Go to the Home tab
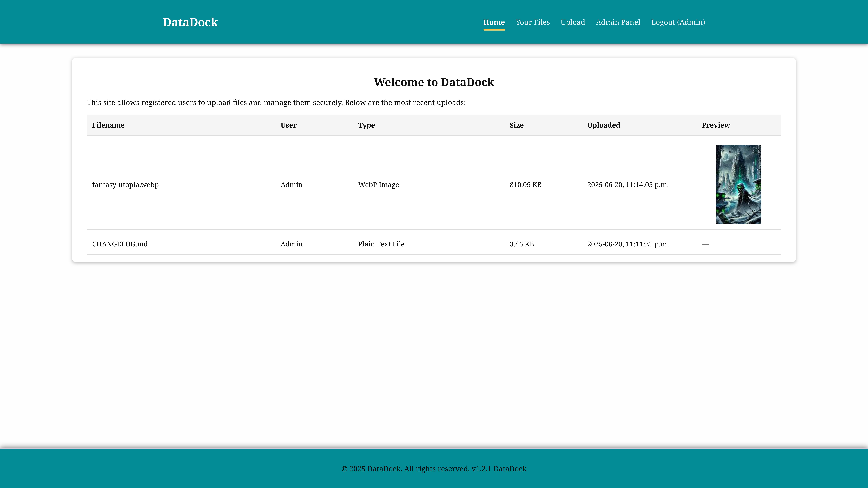The width and height of the screenshot is (868, 488). [x=494, y=22]
